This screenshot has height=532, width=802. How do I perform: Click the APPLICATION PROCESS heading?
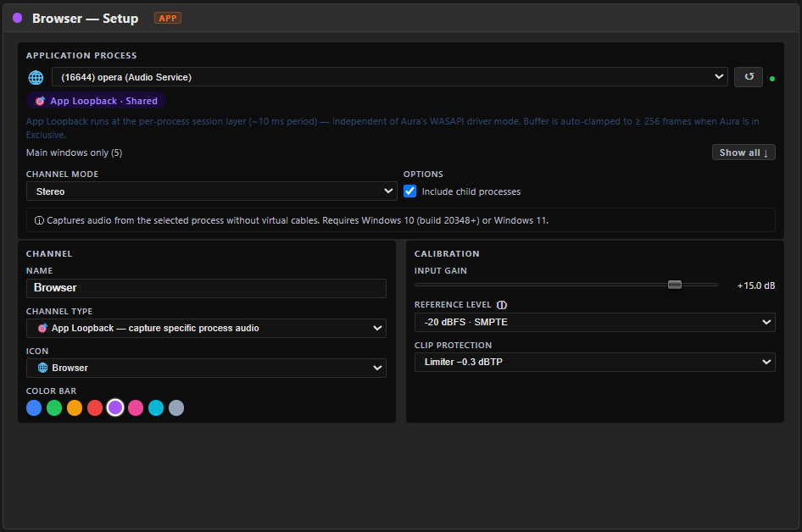81,56
